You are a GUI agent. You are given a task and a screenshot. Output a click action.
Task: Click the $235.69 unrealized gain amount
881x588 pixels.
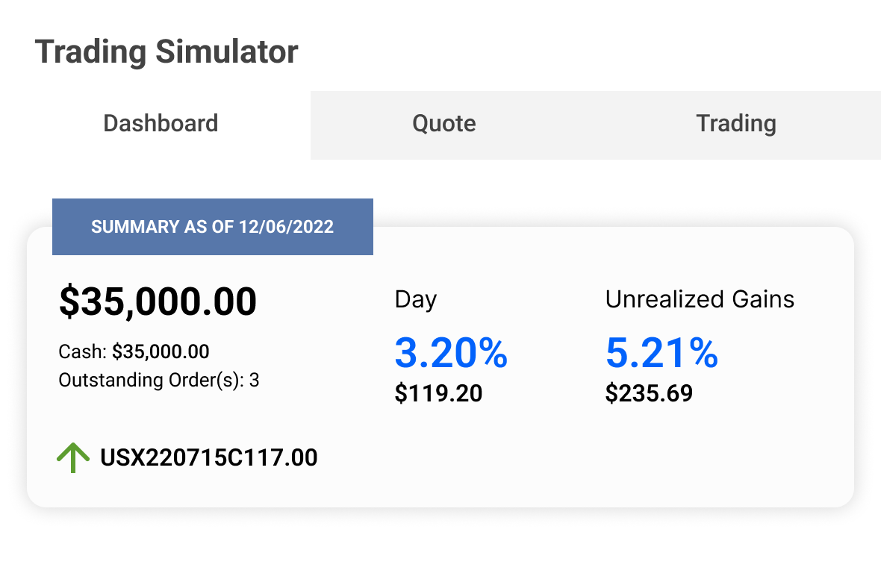pos(649,393)
